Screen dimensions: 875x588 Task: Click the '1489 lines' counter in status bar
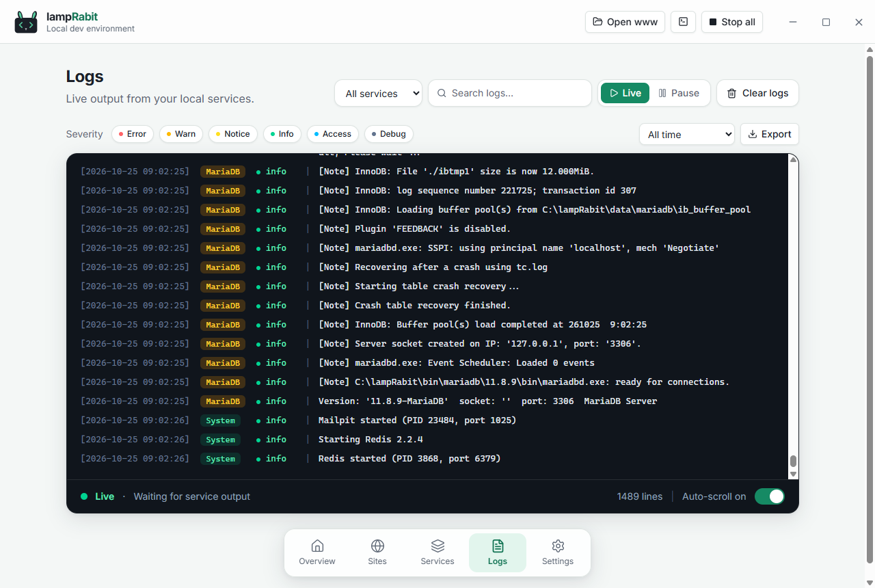tap(640, 496)
